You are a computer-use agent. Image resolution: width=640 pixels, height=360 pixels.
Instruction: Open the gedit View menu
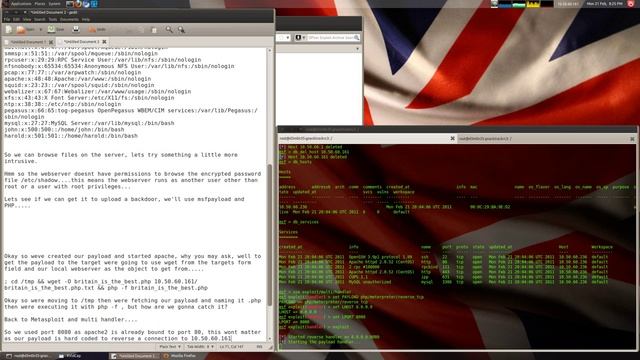(27, 19)
